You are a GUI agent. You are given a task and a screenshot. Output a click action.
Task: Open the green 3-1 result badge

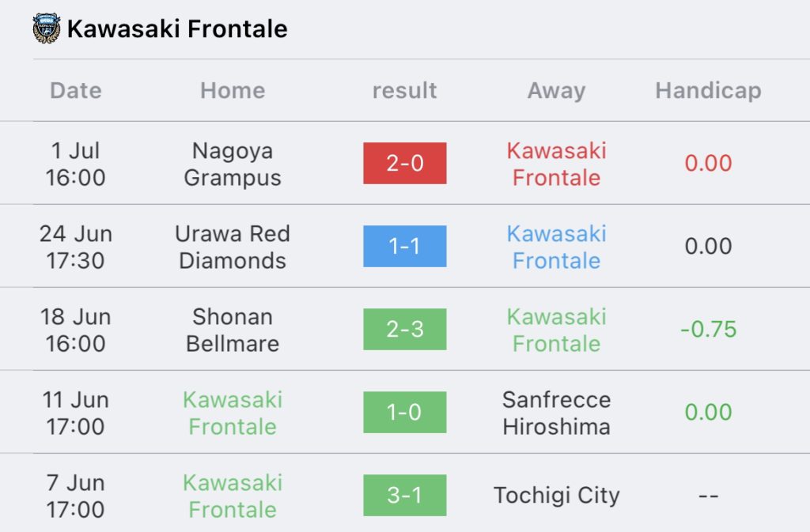pos(404,496)
